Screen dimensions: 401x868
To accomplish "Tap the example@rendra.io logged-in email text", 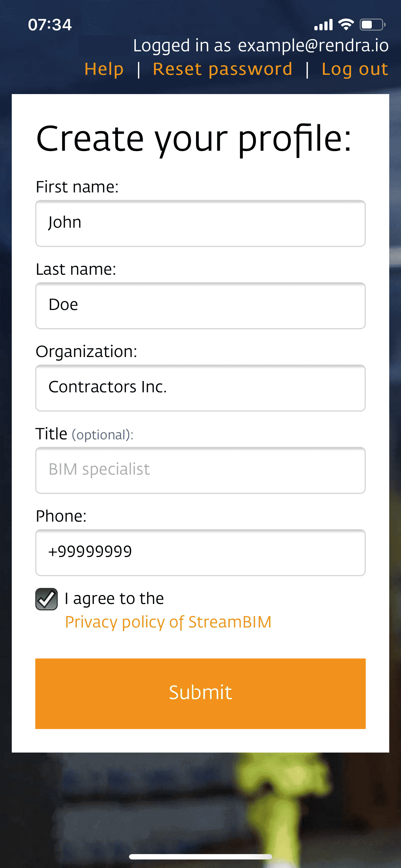I will coord(313,46).
